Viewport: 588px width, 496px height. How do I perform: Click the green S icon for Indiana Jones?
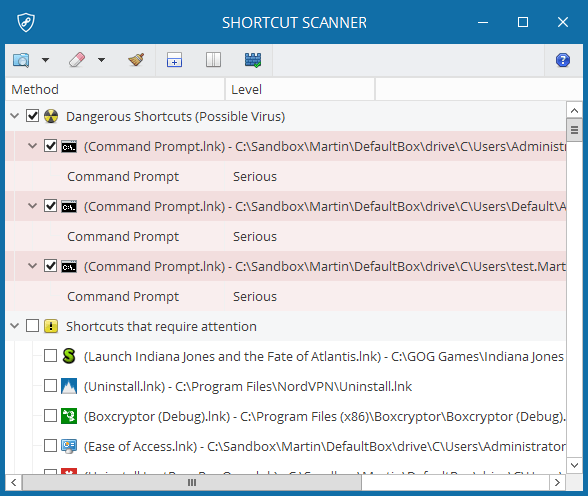(x=69, y=356)
